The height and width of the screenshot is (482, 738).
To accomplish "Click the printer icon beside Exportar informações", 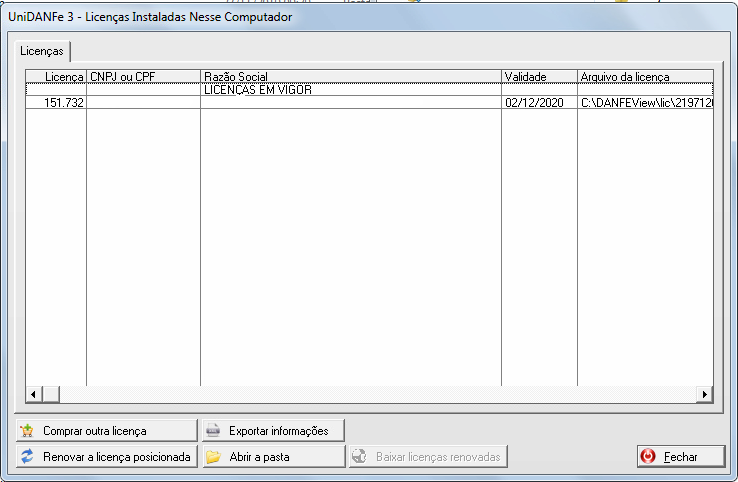I will pyautogui.click(x=213, y=430).
